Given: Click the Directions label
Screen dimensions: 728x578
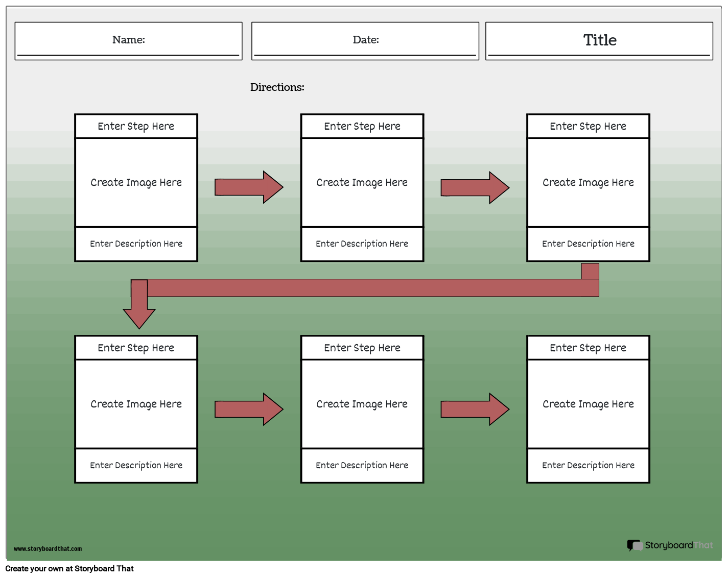Looking at the screenshot, I should pos(277,87).
